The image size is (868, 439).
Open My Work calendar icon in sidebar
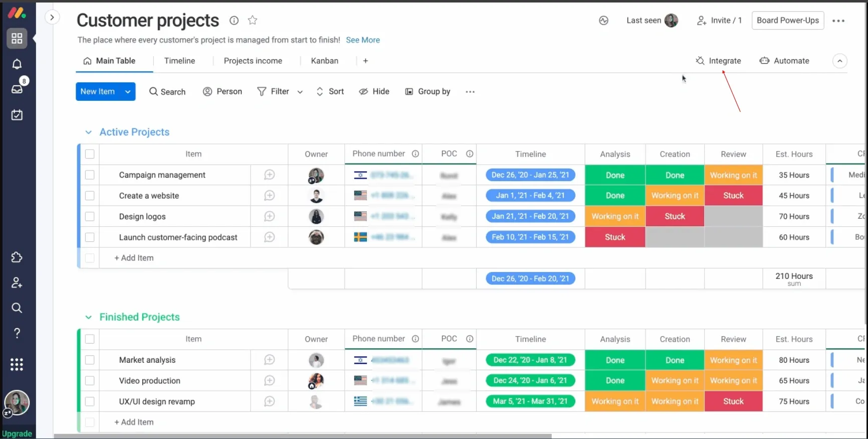(x=17, y=115)
